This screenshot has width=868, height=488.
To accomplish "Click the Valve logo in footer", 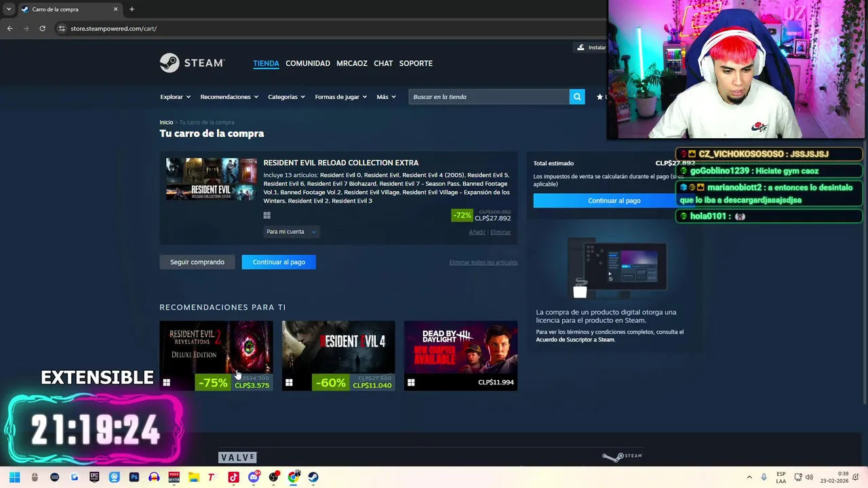I will [238, 457].
